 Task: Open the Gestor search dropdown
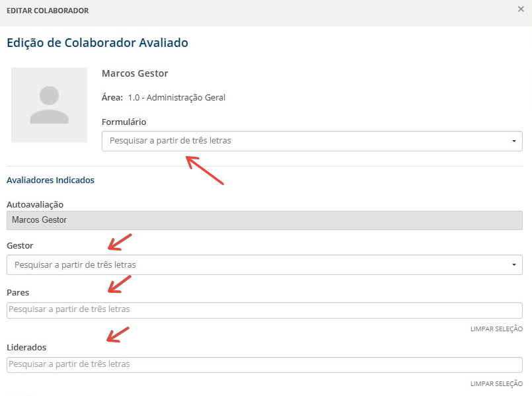258,265
